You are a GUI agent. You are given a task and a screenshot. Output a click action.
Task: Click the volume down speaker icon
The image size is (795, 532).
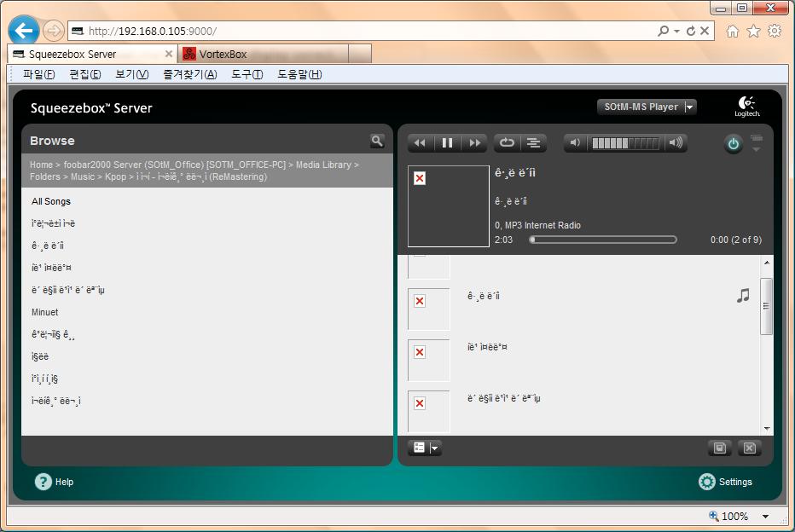tap(576, 143)
